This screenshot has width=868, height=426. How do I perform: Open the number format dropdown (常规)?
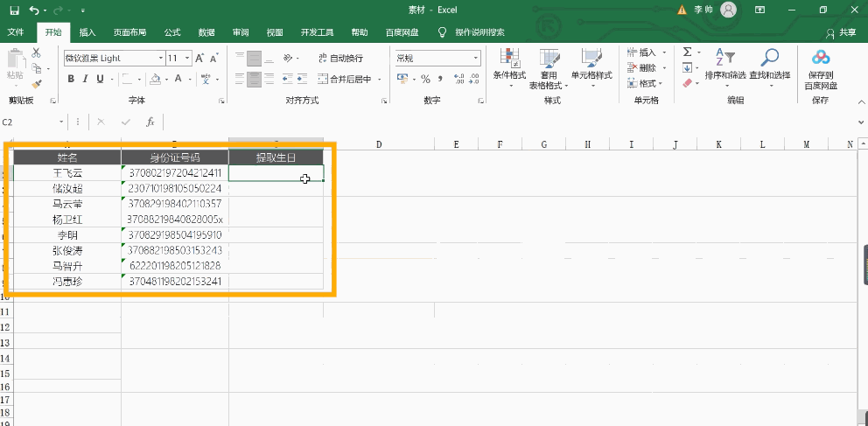(476, 58)
